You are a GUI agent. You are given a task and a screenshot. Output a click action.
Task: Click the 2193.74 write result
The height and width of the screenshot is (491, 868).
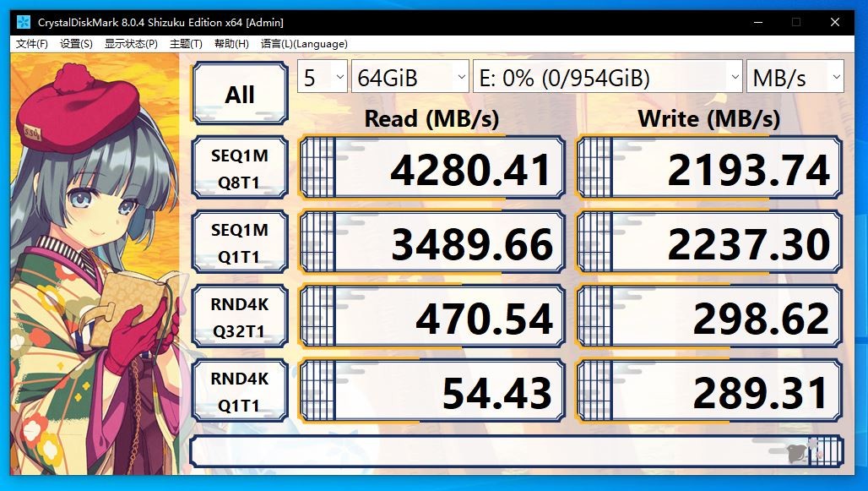[709, 168]
